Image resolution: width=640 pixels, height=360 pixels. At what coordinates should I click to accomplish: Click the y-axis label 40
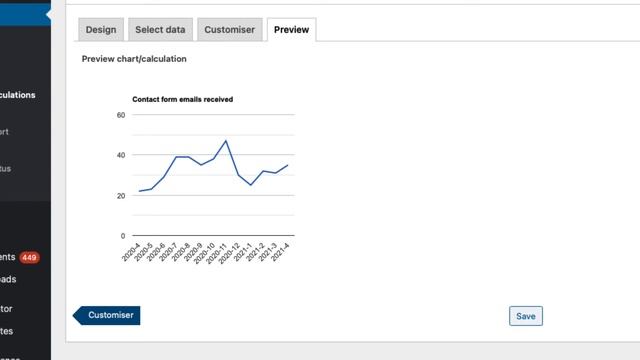point(121,155)
